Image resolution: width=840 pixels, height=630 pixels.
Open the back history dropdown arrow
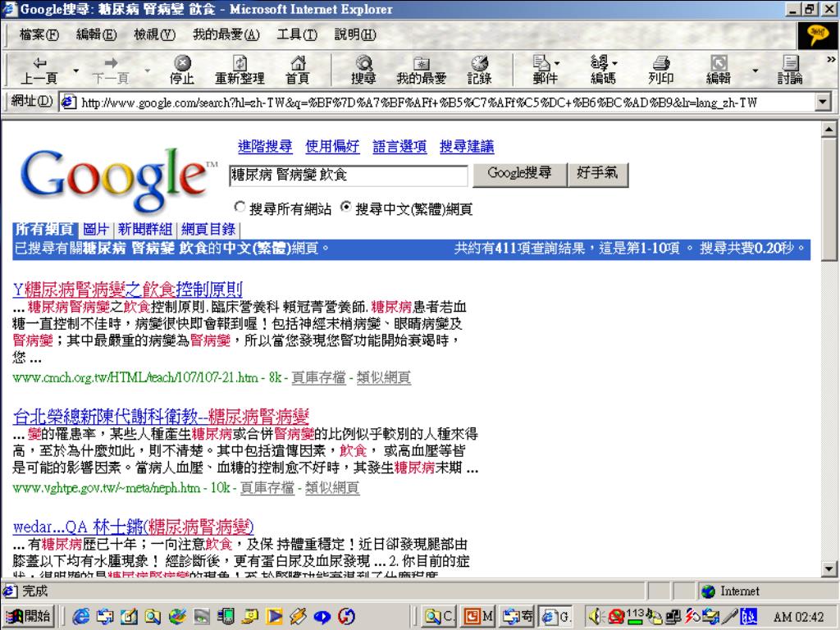pos(75,71)
